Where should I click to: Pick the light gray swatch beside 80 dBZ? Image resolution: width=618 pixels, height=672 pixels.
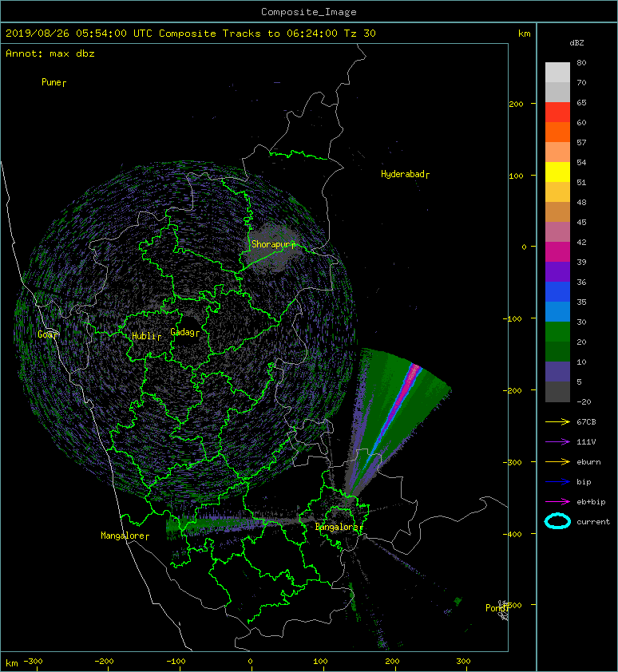557,72
